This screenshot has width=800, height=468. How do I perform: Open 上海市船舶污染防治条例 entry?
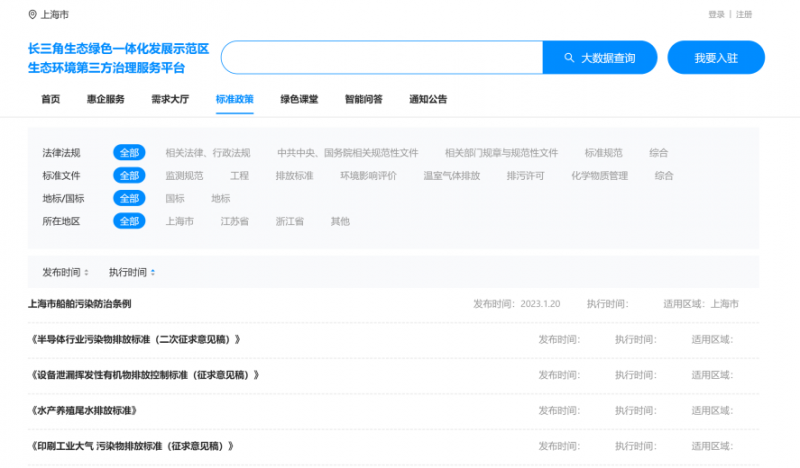click(80, 304)
